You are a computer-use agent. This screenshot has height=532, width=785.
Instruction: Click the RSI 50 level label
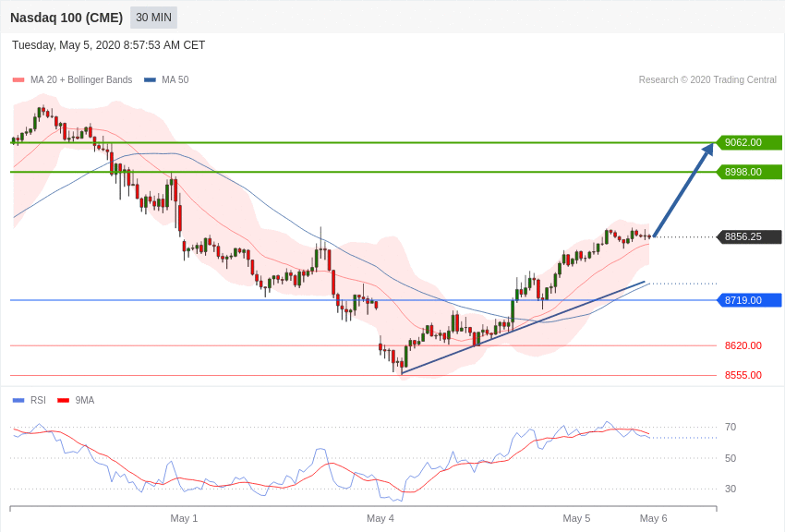tap(731, 458)
